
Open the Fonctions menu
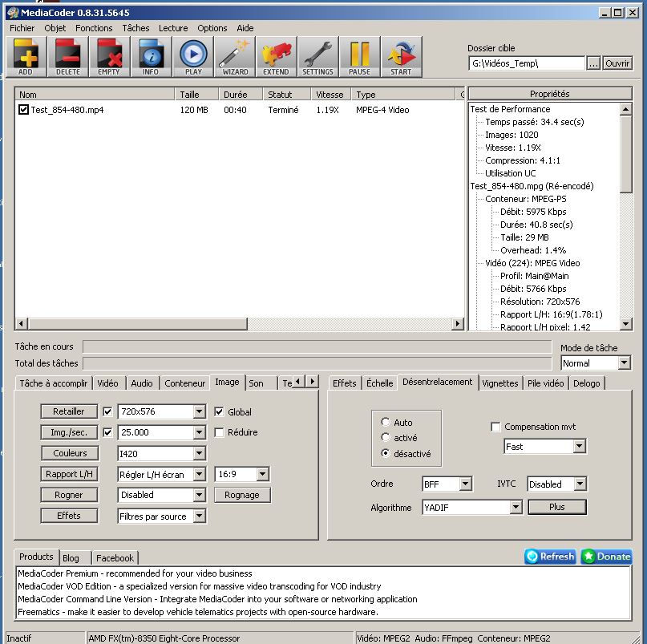(x=94, y=28)
